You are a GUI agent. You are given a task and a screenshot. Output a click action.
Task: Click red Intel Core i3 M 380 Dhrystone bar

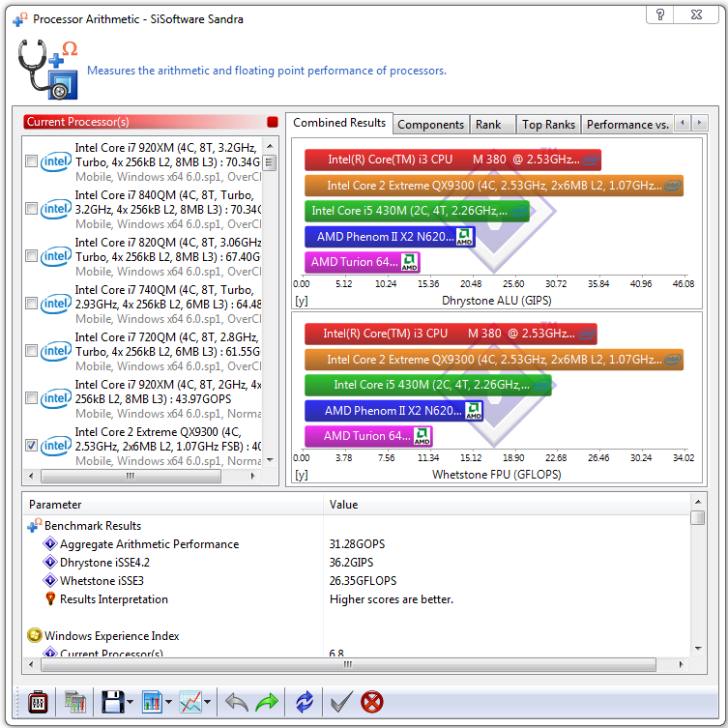pyautogui.click(x=452, y=160)
